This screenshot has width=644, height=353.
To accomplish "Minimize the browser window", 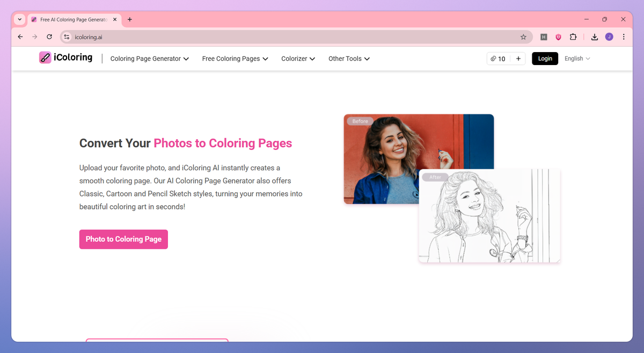I will pyautogui.click(x=586, y=19).
